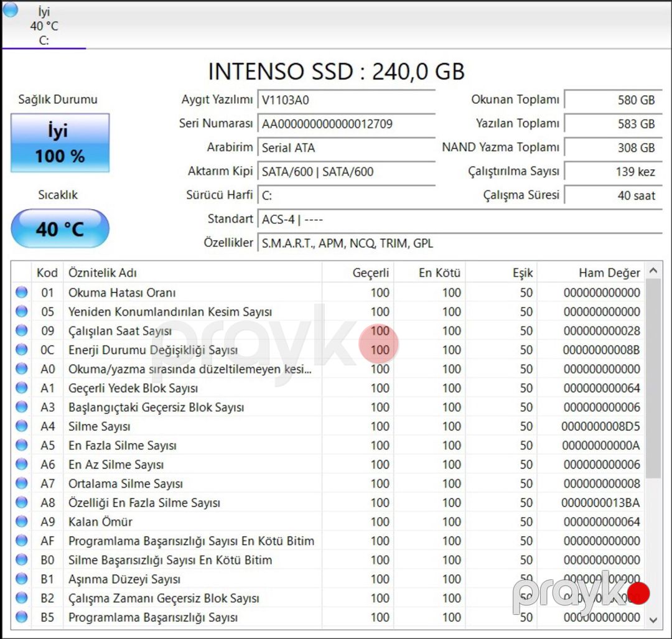672x639 pixels.
Task: Click status icon of row B5
Action: [21, 617]
